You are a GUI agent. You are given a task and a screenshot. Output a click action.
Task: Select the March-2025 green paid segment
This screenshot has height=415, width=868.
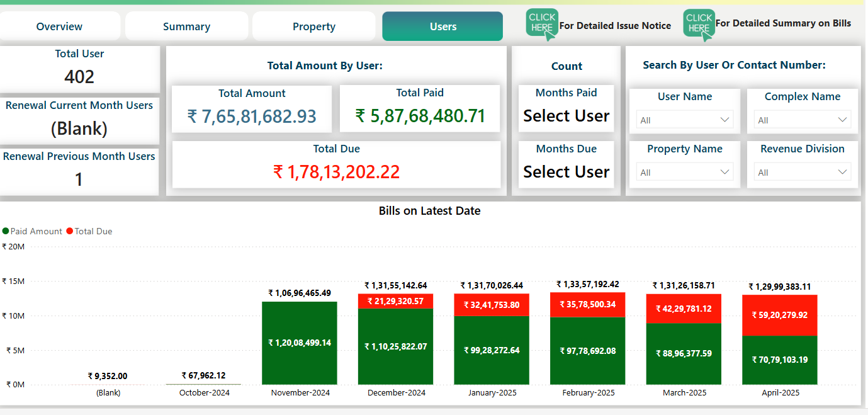pyautogui.click(x=684, y=354)
